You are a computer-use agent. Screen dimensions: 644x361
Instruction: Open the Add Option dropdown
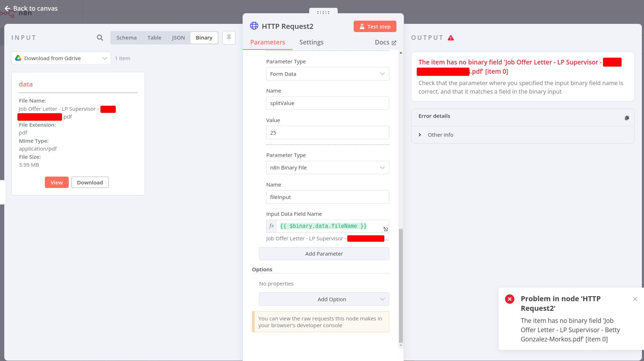324,299
